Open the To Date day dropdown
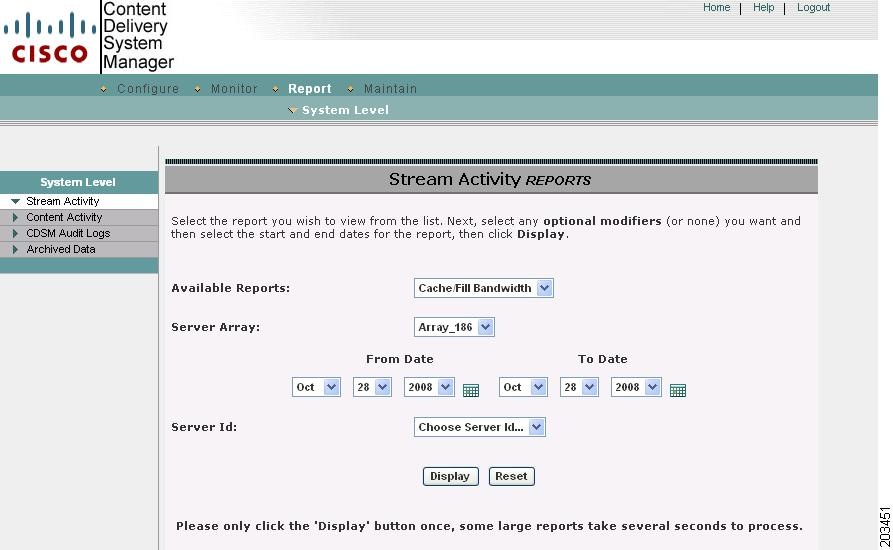Screen dimensions: 893x550 [579, 387]
